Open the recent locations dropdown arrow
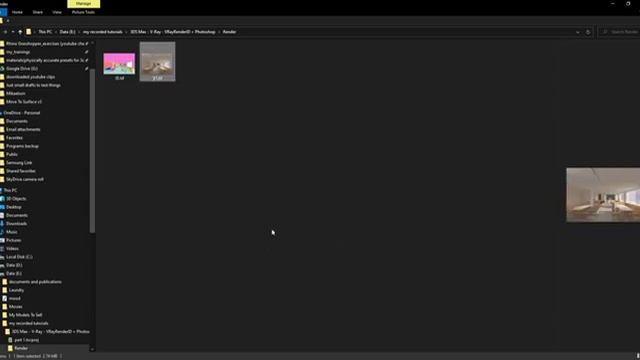 pos(13,32)
